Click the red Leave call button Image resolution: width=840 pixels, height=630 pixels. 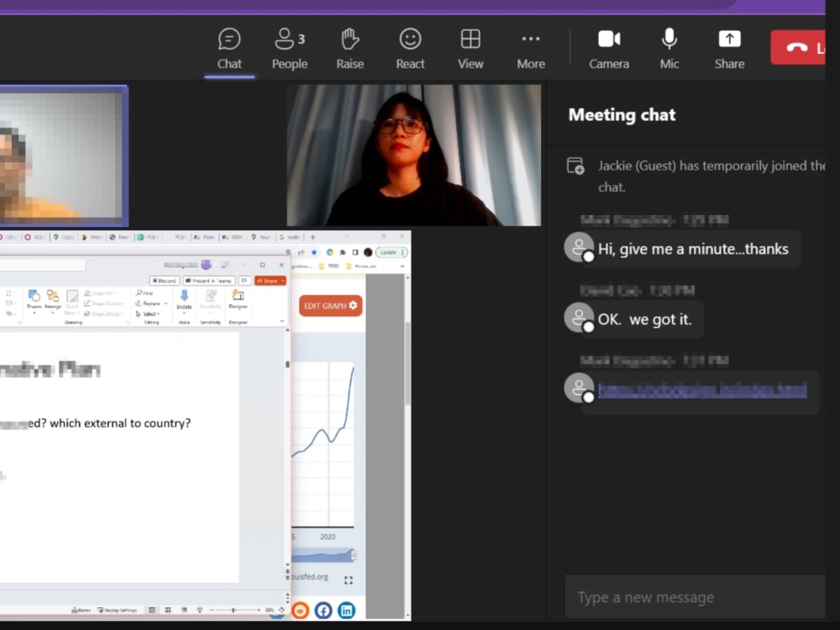(x=798, y=48)
